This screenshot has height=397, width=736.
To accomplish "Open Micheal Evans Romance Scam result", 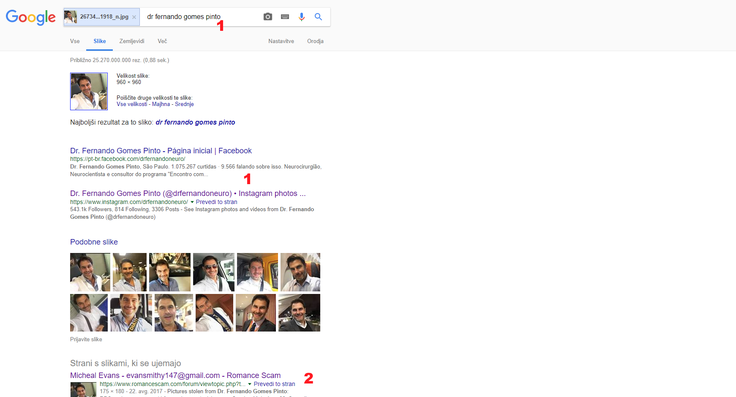I will pyautogui.click(x=175, y=375).
